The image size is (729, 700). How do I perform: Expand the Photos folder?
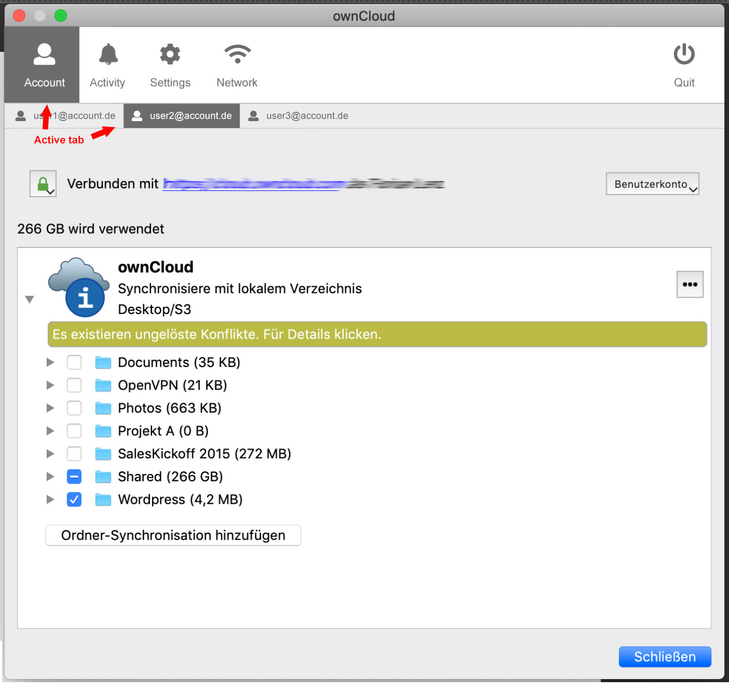point(50,408)
